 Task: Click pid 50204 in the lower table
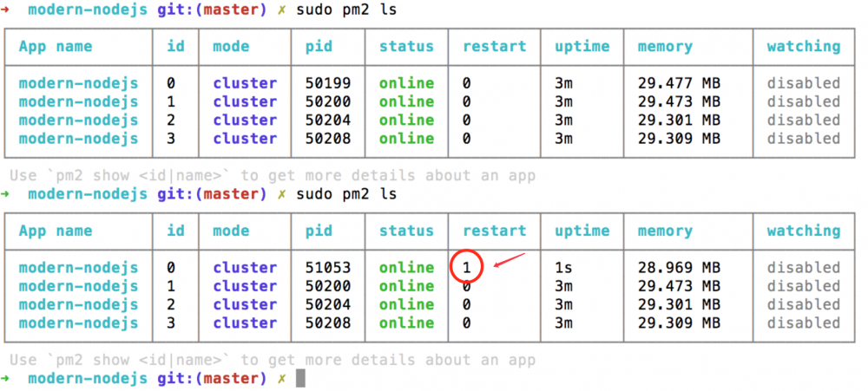[328, 304]
